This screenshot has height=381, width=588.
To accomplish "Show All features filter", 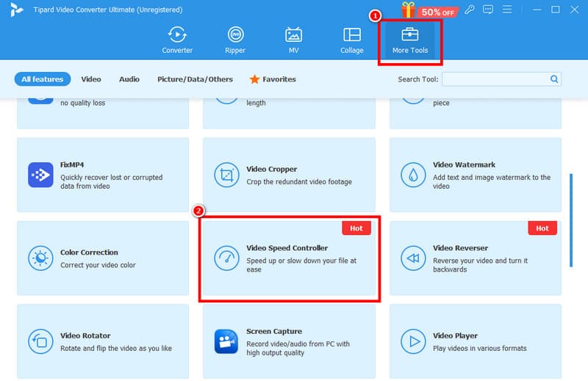I will [x=43, y=79].
